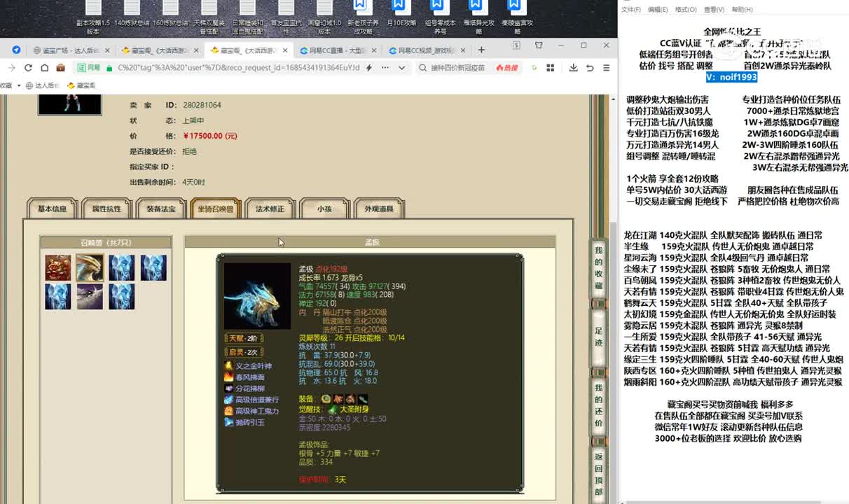Open the 坐骑召唤兽 tab
Viewport: 849px width, 504px height.
click(215, 209)
